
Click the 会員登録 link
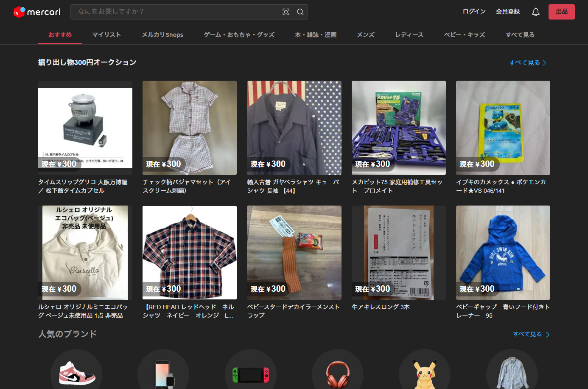pos(508,11)
